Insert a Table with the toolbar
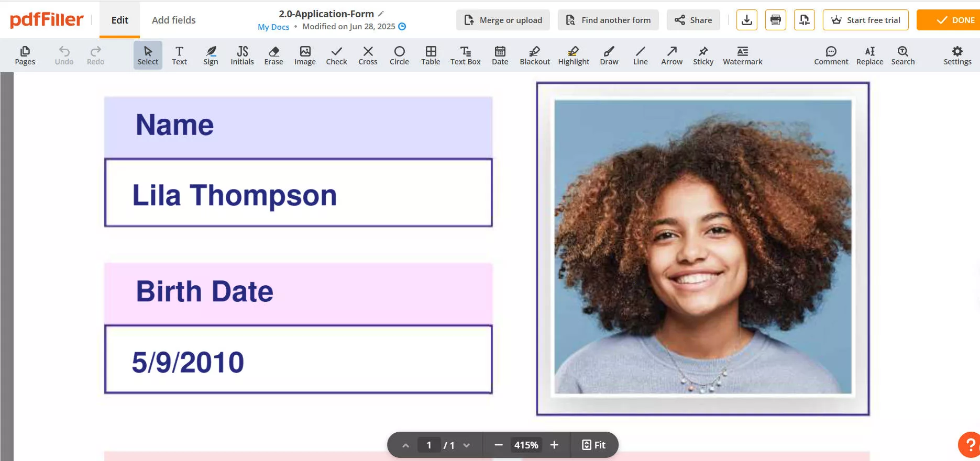This screenshot has width=980, height=461. point(431,55)
